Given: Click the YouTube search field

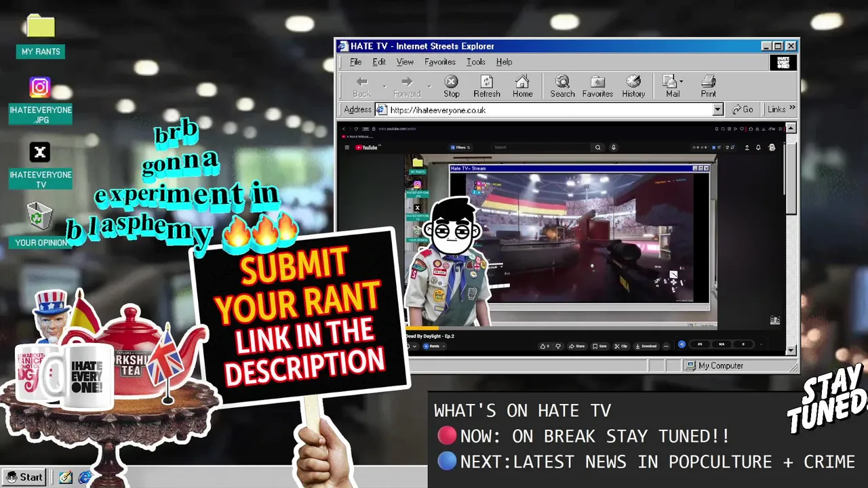Looking at the screenshot, I should 540,147.
